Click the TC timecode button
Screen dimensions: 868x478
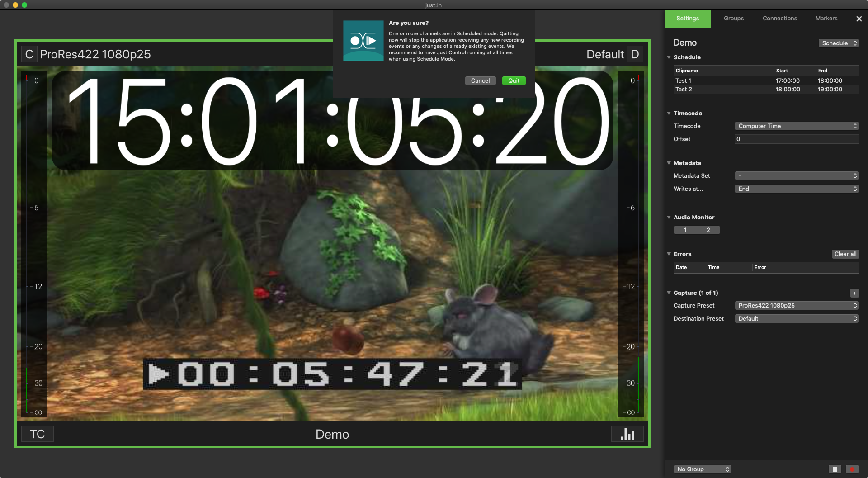point(38,434)
